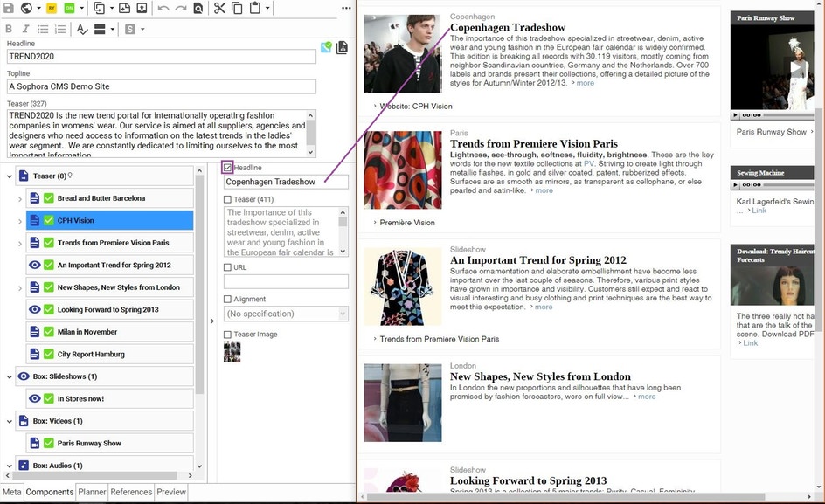Click the paste clipboard icon

pos(255,8)
